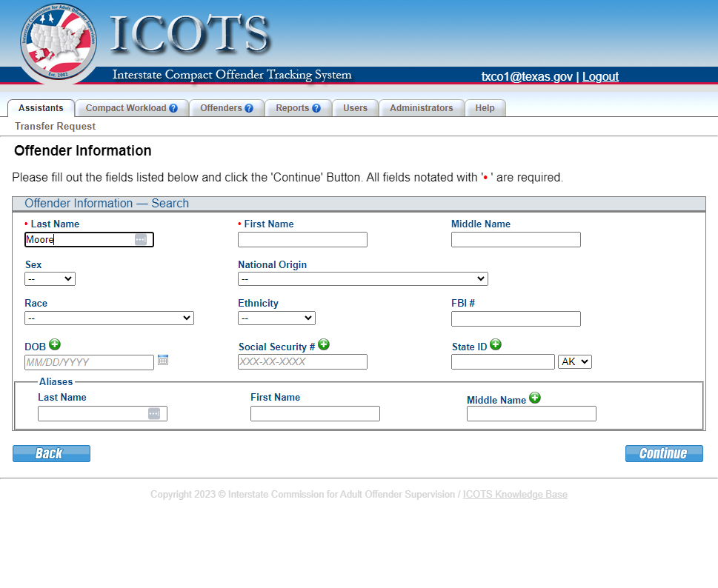Open help icon on Offenders tab
The height and width of the screenshot is (588, 718).
pos(249,108)
